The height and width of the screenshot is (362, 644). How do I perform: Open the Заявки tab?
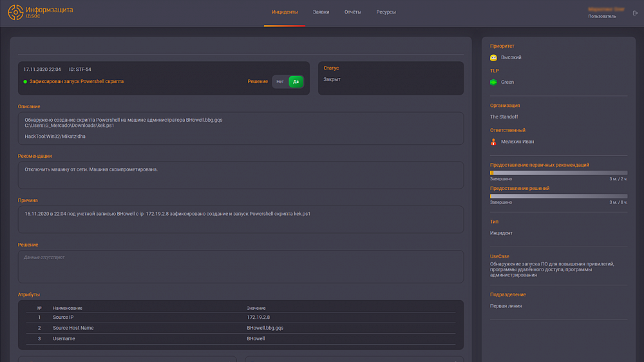click(x=321, y=12)
